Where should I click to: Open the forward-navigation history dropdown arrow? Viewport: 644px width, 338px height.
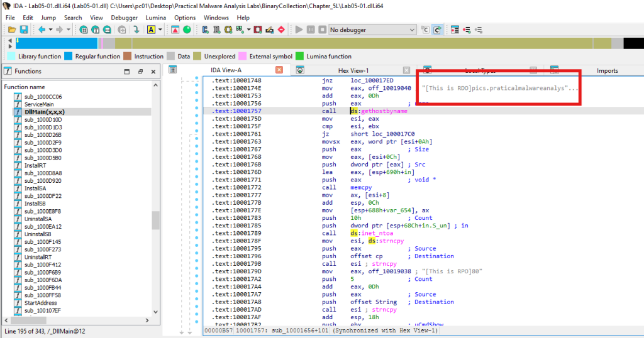(69, 30)
